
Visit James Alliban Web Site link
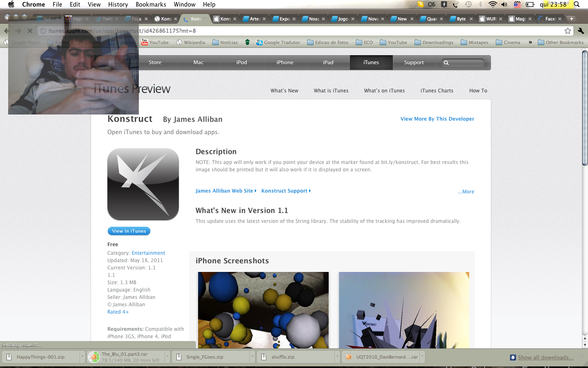point(226,191)
